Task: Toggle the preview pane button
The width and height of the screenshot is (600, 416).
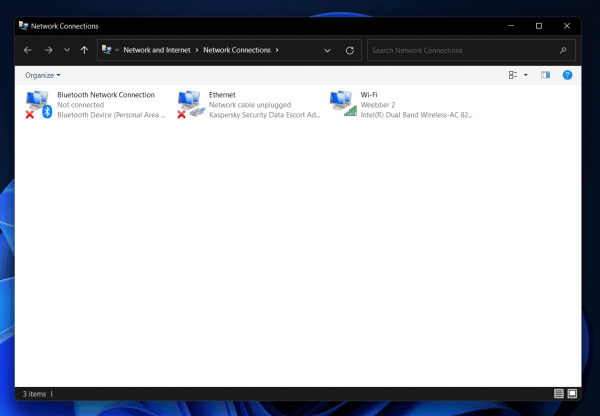Action: click(x=545, y=75)
